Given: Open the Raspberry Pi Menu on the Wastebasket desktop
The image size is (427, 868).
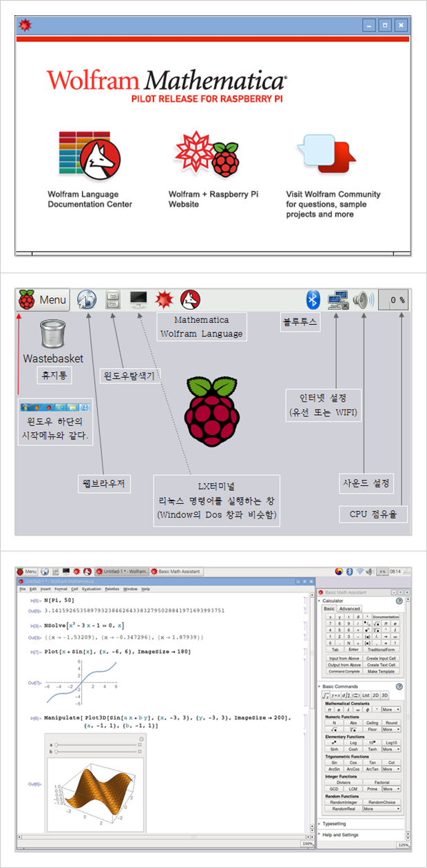Looking at the screenshot, I should tap(43, 299).
